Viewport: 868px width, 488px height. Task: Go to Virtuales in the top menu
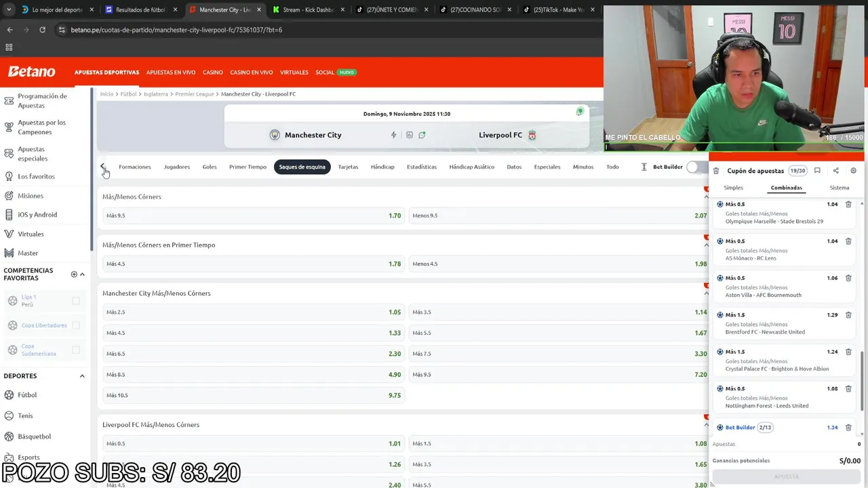[294, 73]
